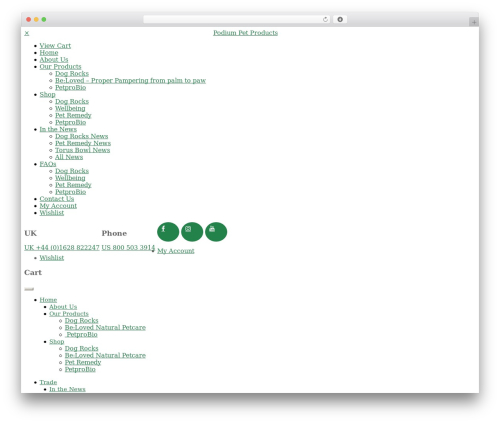
Task: Open About Us in lower navigation
Action: coord(63,307)
